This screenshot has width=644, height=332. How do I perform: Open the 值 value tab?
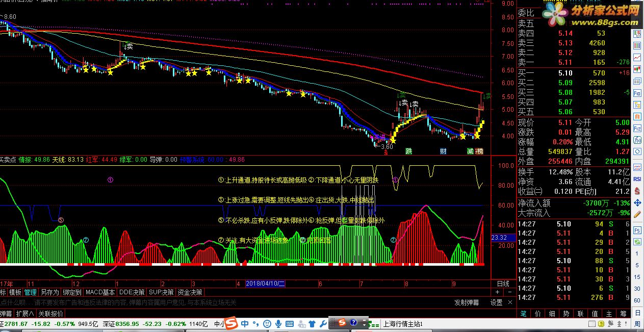(595, 314)
